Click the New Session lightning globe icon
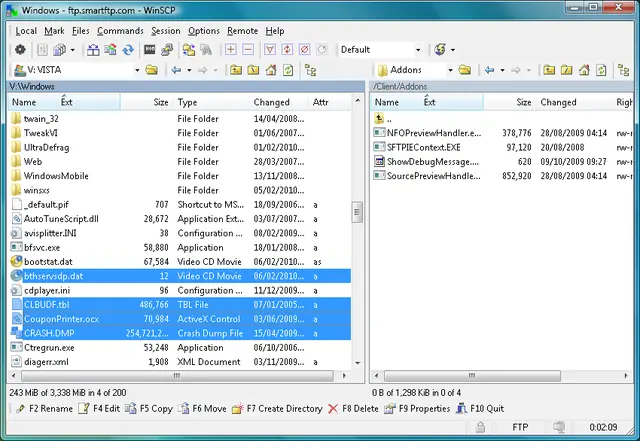The height and width of the screenshot is (441, 640). [440, 50]
